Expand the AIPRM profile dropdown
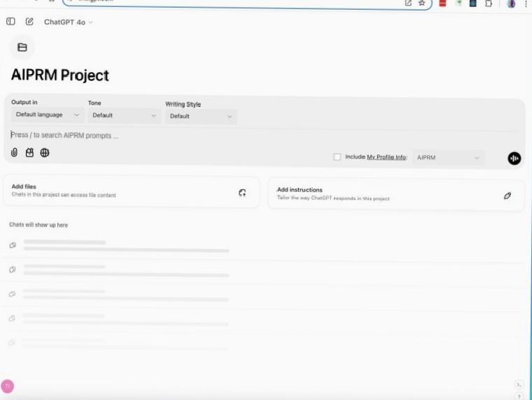Viewport: 532px width, 400px height. click(x=448, y=157)
